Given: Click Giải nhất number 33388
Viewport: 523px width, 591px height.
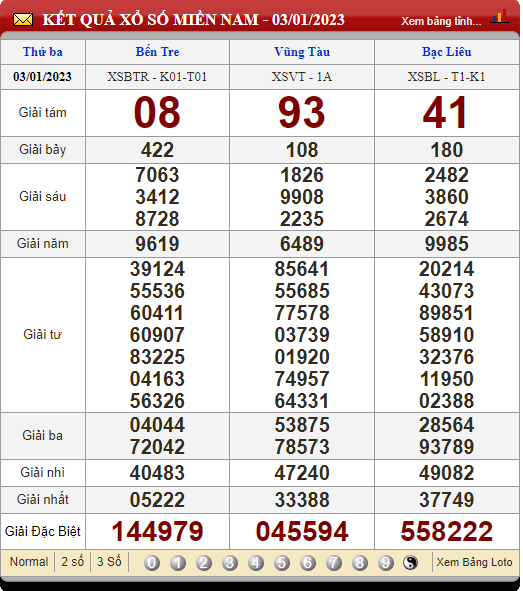Looking at the screenshot, I should [302, 500].
